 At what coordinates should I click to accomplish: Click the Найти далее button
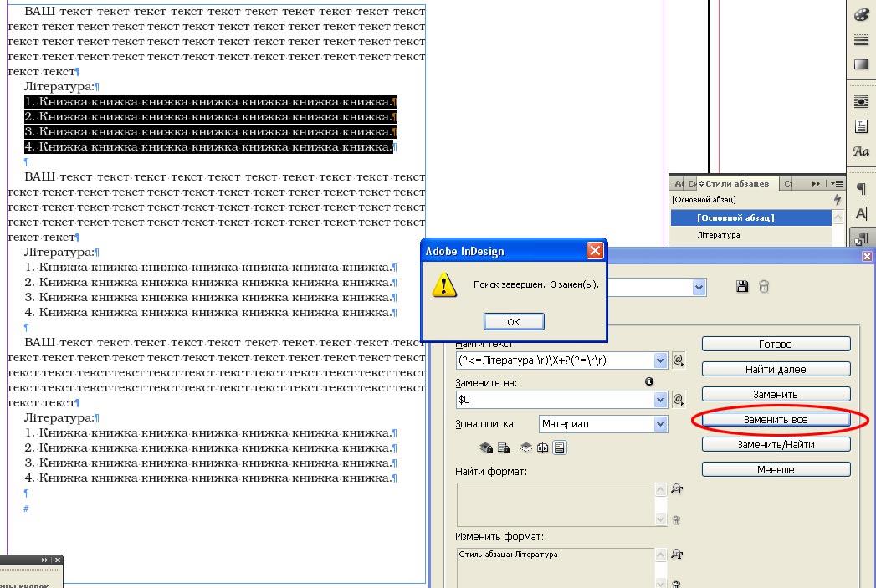(776, 369)
